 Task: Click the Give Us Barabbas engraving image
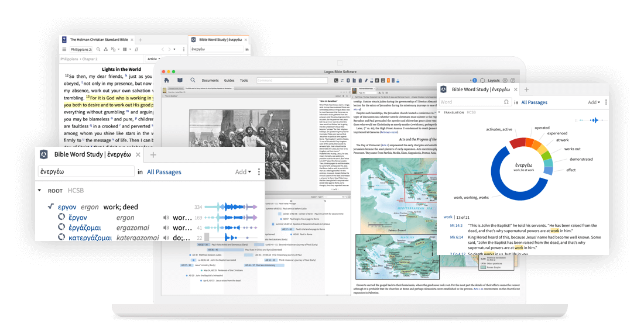pyautogui.click(x=239, y=144)
